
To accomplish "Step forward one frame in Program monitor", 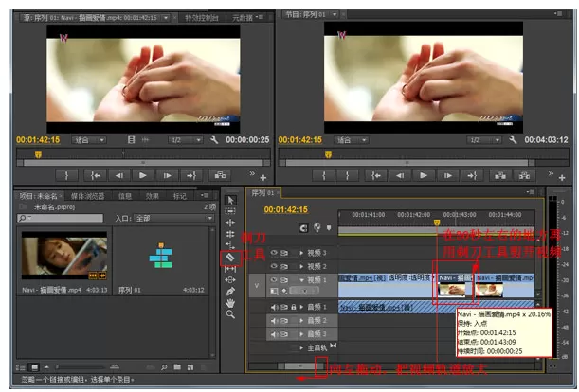I will 448,176.
